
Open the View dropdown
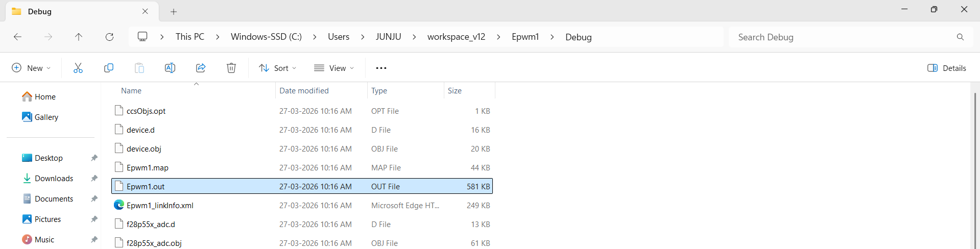point(334,68)
